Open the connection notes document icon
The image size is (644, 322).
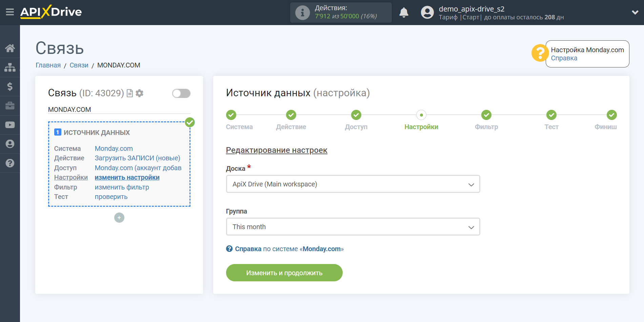[x=129, y=93]
